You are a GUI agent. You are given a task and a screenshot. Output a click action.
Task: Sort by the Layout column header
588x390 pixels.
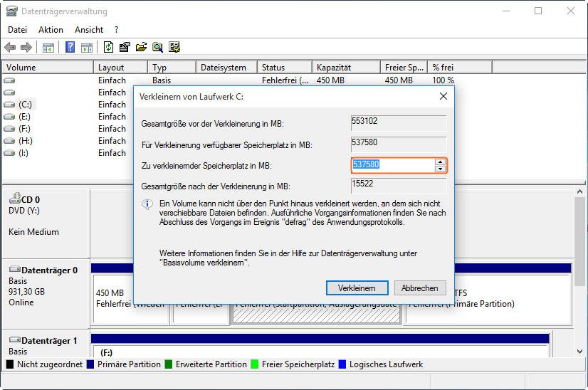coord(120,68)
